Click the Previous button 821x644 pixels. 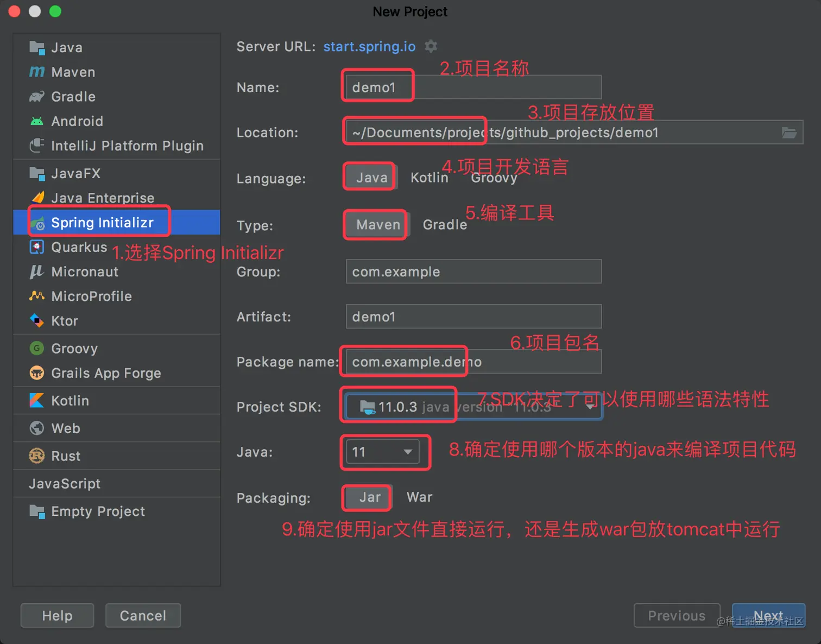tap(677, 615)
